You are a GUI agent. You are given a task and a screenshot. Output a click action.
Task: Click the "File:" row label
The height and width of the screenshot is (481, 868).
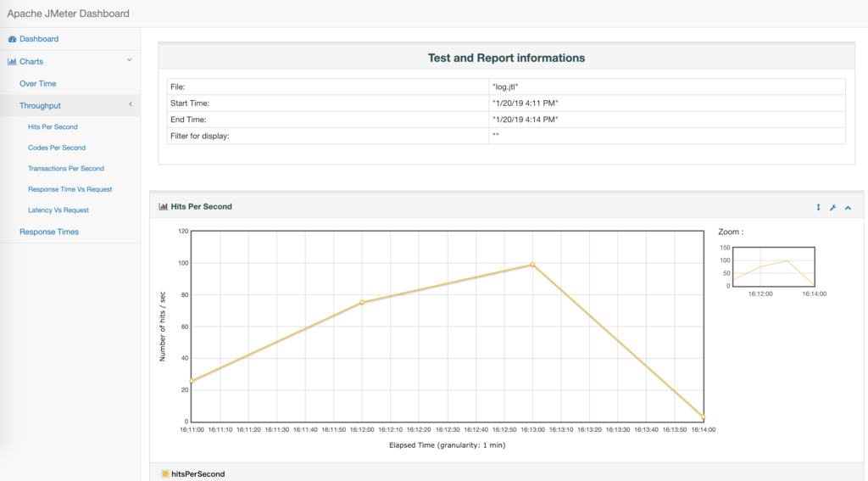178,87
